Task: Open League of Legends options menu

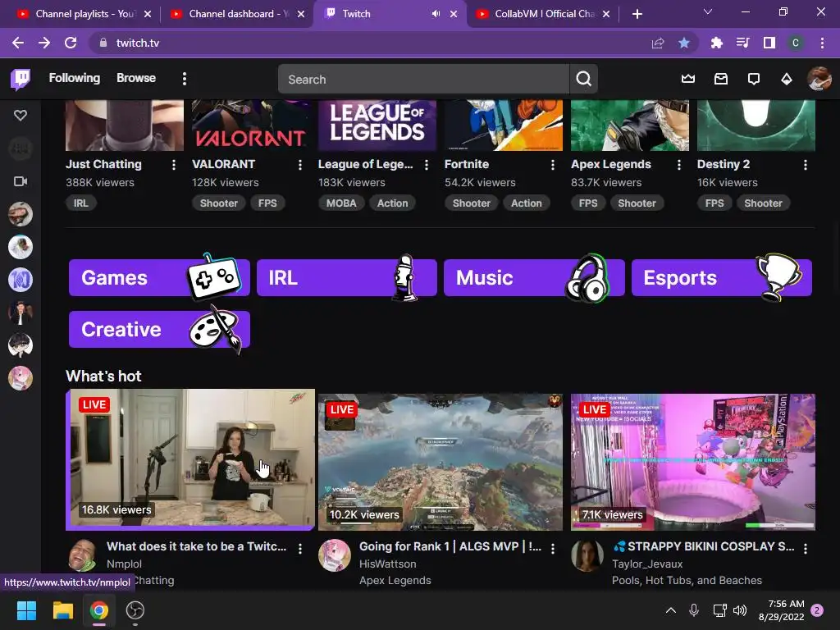Action: coord(427,165)
